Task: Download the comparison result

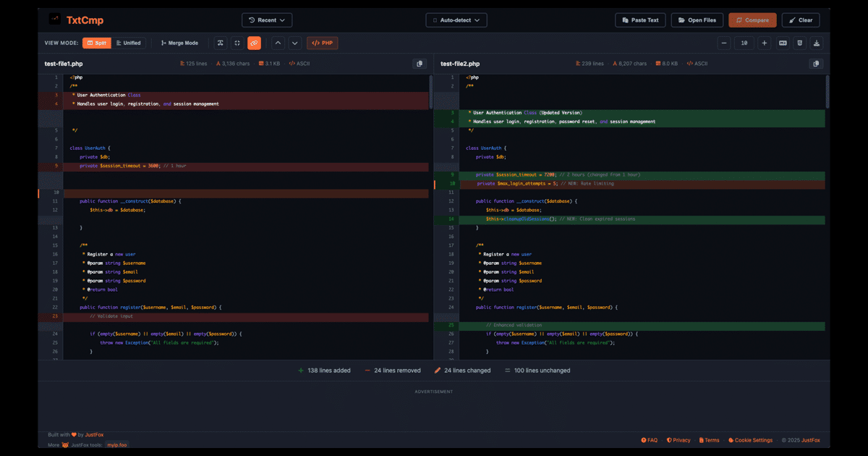Action: tap(817, 43)
